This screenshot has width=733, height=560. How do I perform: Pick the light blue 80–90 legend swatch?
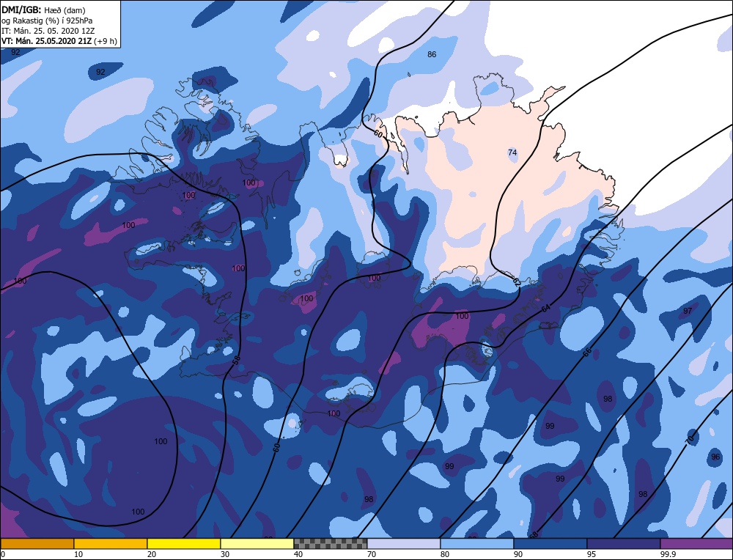pos(477,543)
